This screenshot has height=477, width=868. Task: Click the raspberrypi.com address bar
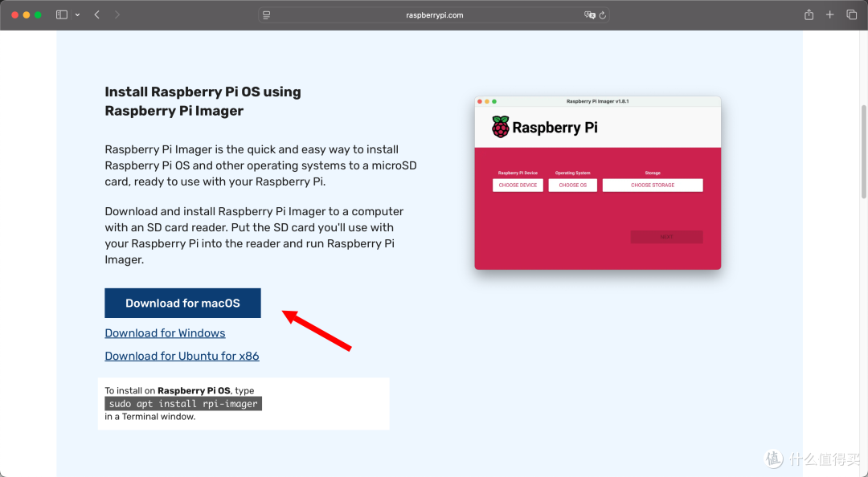[x=435, y=15]
